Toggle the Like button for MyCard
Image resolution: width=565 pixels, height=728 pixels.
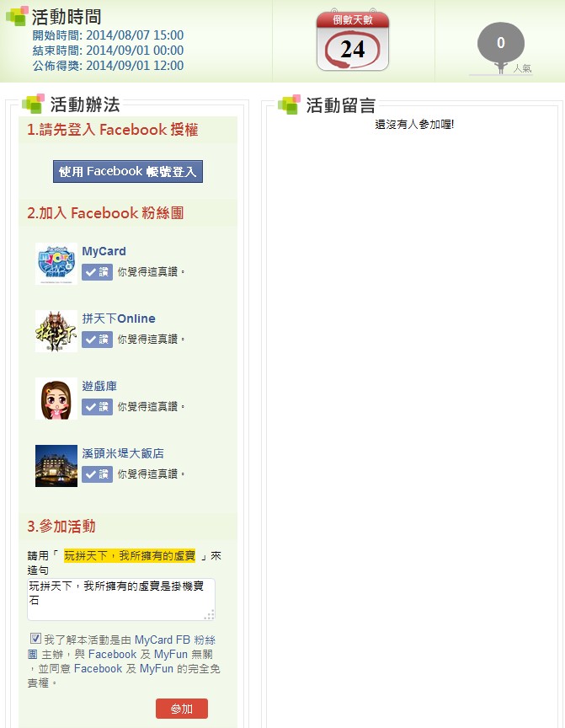[97, 272]
